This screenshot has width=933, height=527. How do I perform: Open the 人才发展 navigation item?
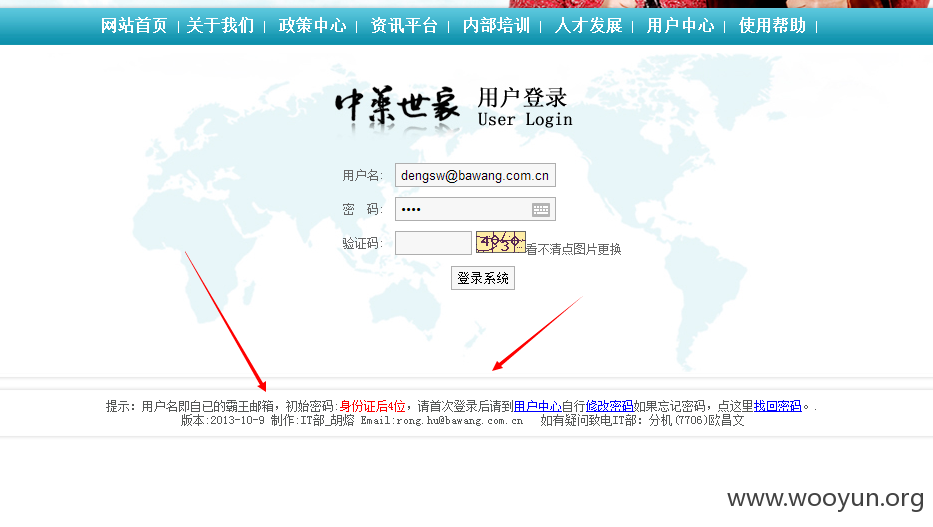click(588, 26)
